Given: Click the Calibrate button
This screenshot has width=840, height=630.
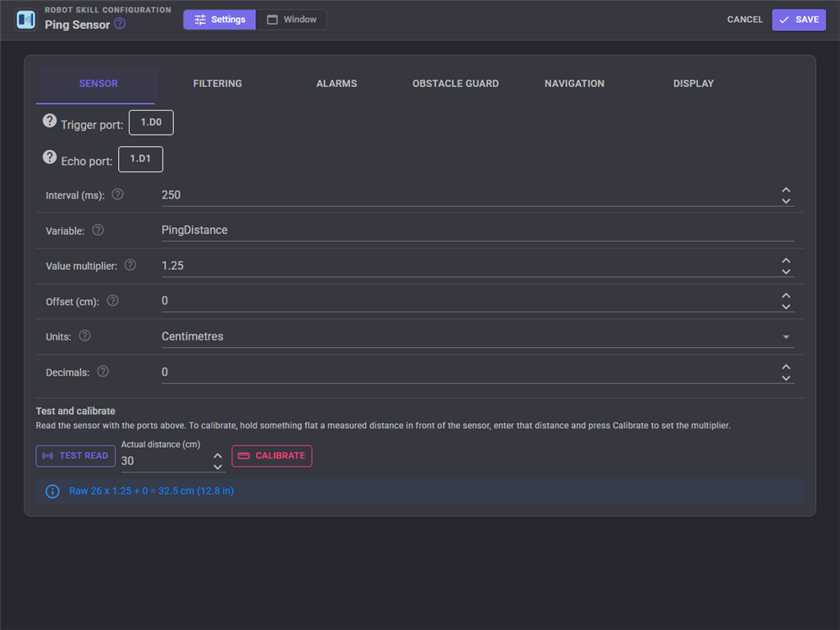Looking at the screenshot, I should (272, 456).
